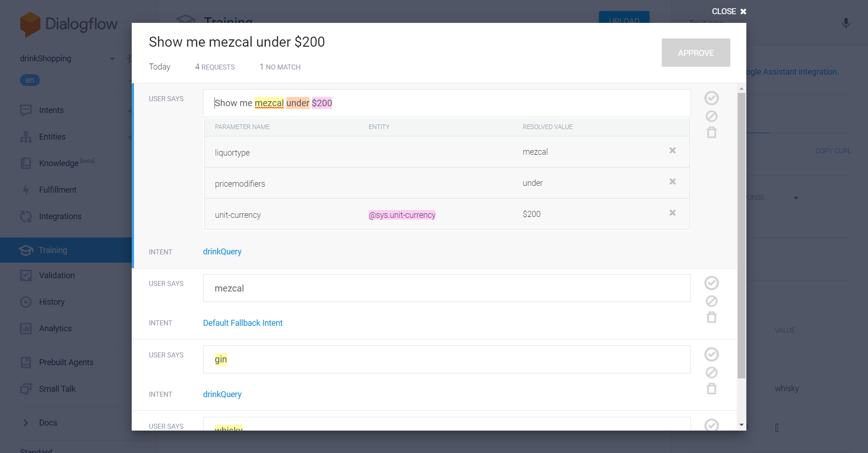The height and width of the screenshot is (453, 868).
Task: Open the Google Assistant integration link
Action: 793,72
